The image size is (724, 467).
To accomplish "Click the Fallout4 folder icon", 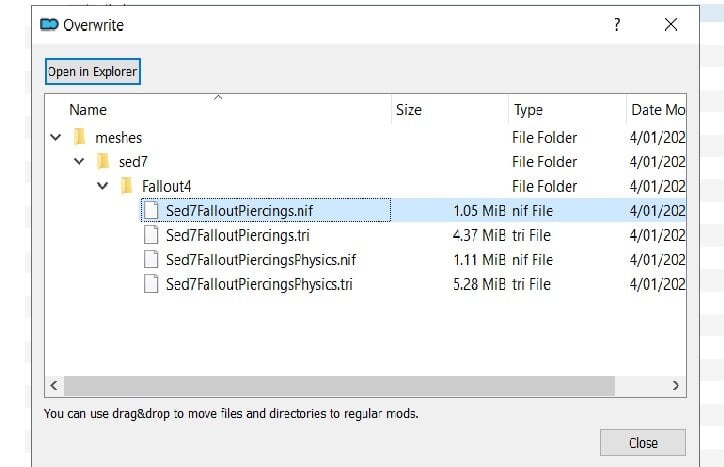I will (127, 186).
